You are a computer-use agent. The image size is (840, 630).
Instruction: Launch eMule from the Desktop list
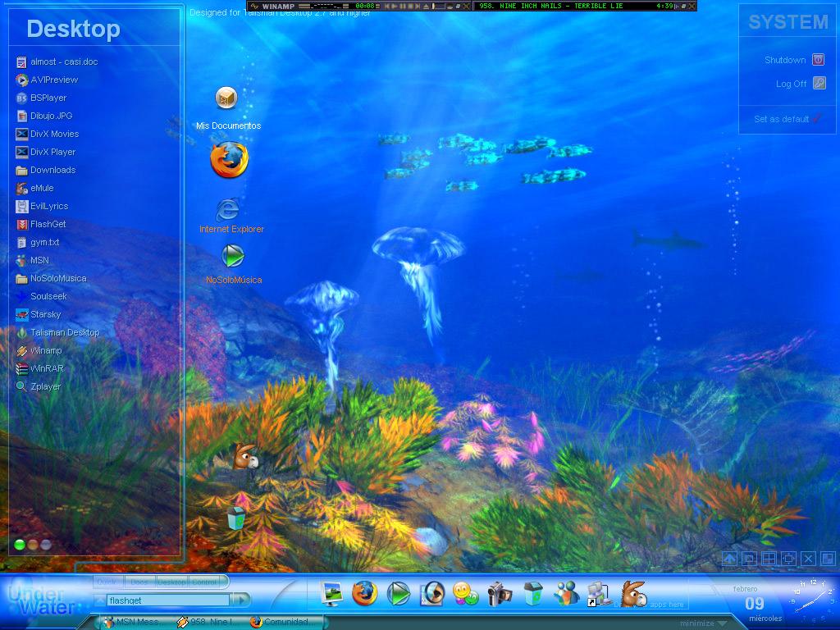tap(34, 188)
